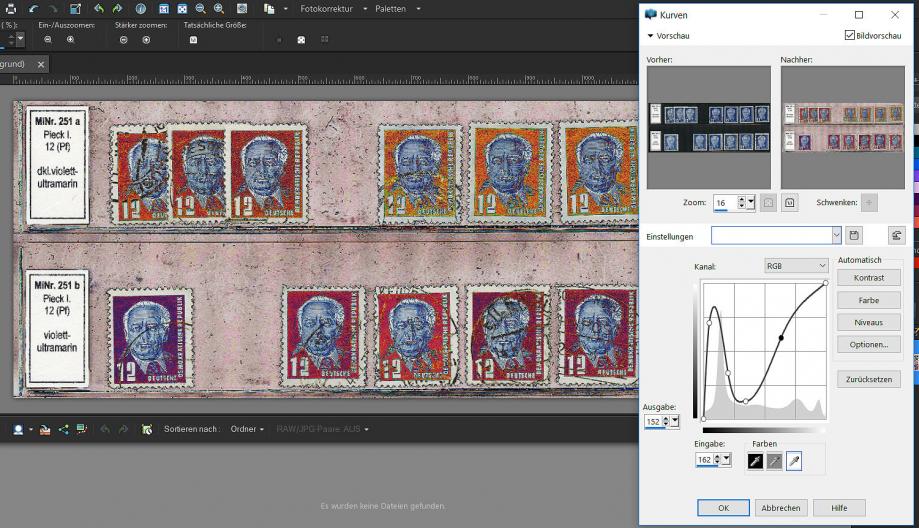Select the white point eyedropper
Screen dimensions: 919x528
click(794, 461)
